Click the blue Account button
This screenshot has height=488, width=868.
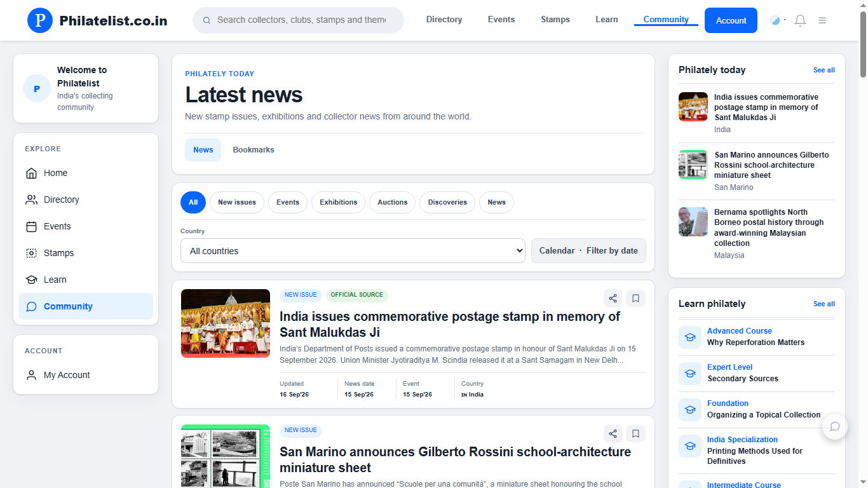(x=731, y=20)
